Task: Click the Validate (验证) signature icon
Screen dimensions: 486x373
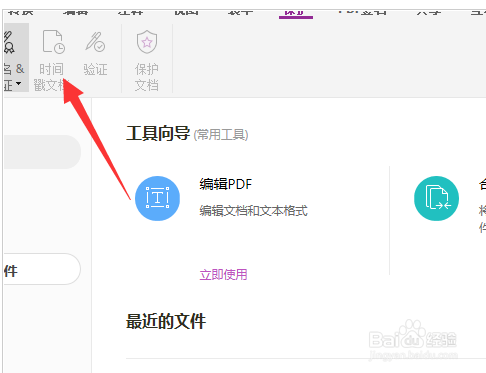Action: pyautogui.click(x=95, y=42)
